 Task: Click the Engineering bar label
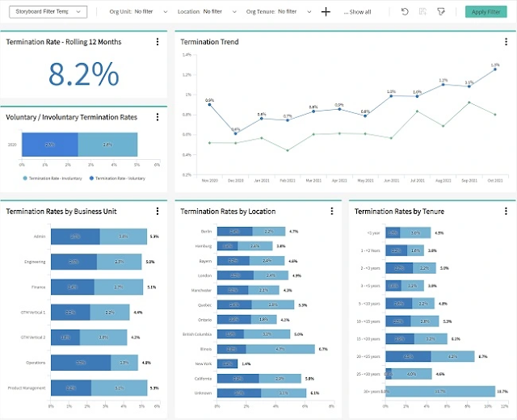pos(35,262)
